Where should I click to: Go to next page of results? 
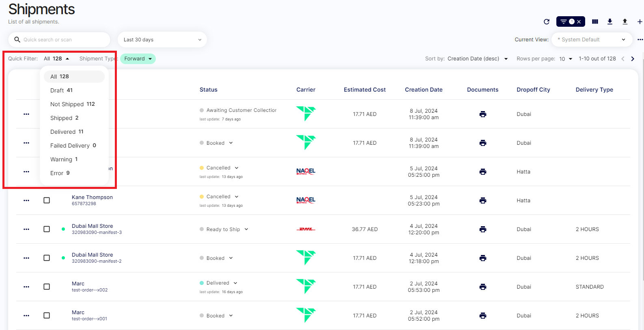coord(633,59)
